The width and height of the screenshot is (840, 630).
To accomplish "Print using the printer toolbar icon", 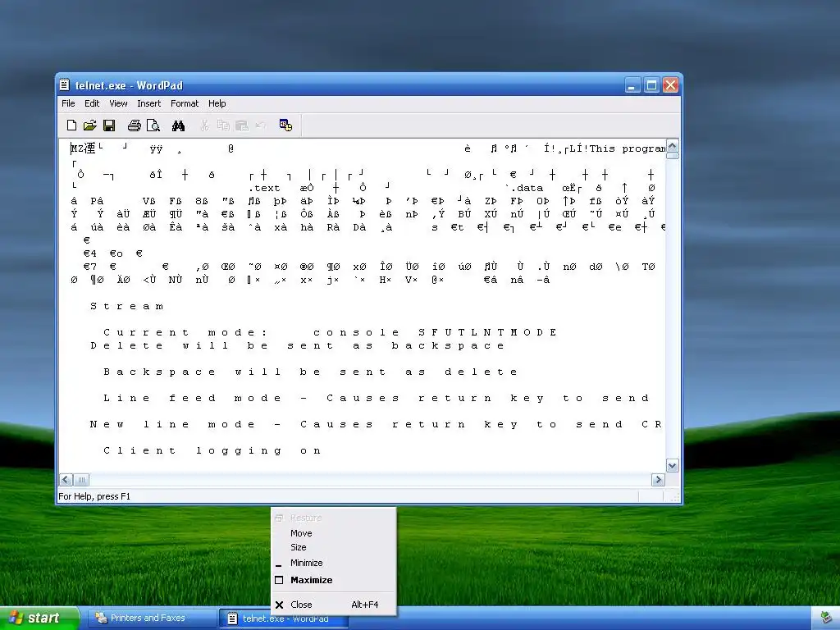I will [134, 126].
